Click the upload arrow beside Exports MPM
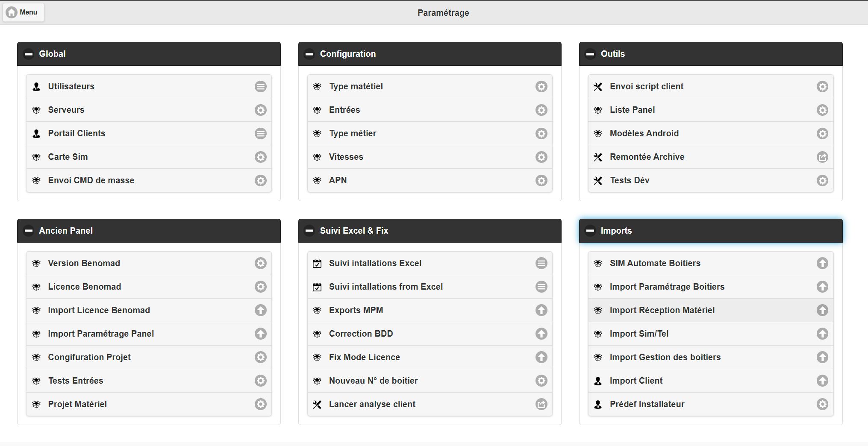The image size is (868, 446). tap(541, 310)
